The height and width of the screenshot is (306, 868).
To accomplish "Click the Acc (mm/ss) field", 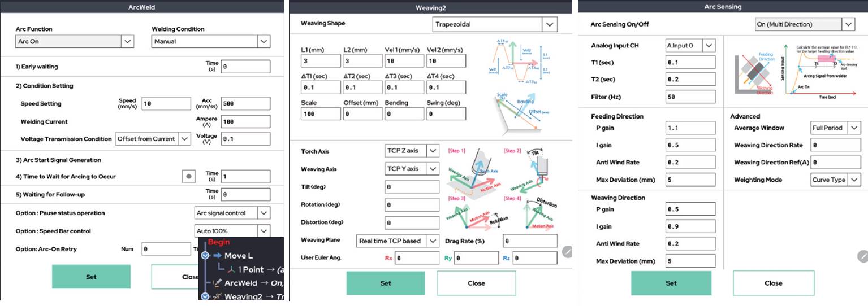I will click(x=245, y=104).
